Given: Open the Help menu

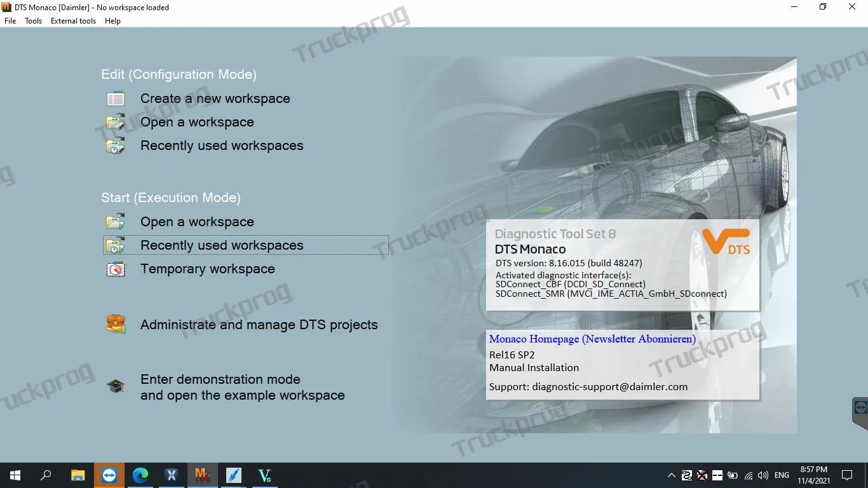Looking at the screenshot, I should tap(112, 21).
